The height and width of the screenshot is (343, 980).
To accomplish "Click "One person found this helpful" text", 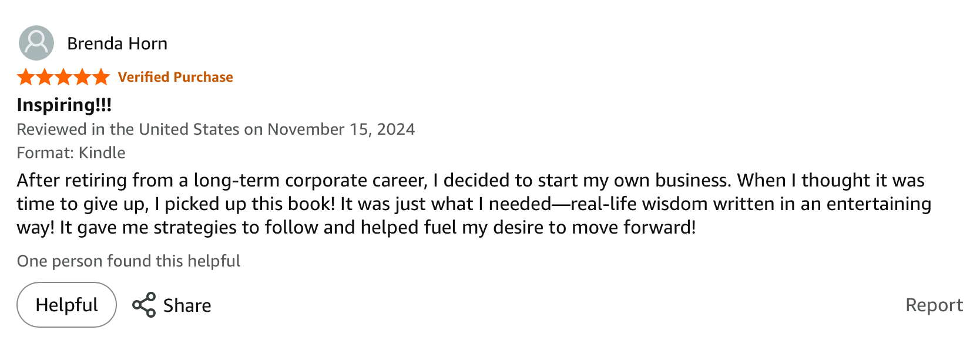I will (x=129, y=261).
